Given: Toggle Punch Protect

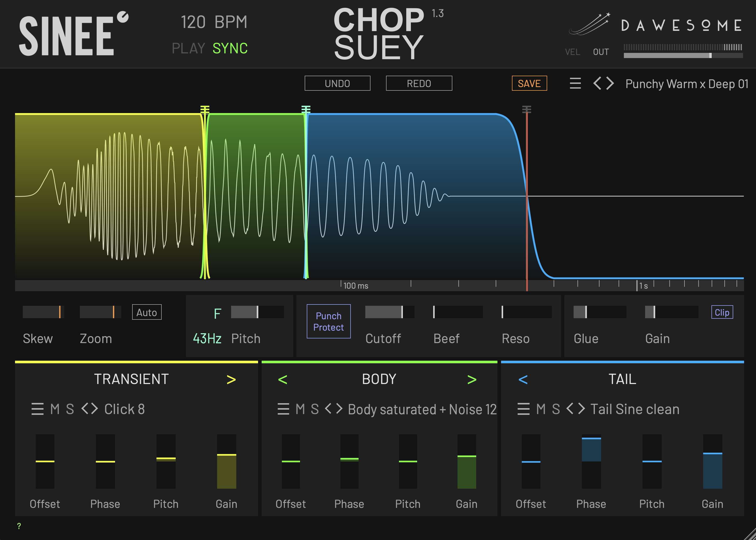Looking at the screenshot, I should pyautogui.click(x=329, y=321).
